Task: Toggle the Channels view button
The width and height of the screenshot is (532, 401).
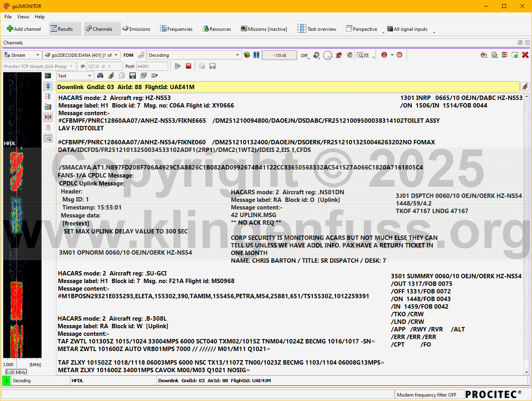Action: 99,29
